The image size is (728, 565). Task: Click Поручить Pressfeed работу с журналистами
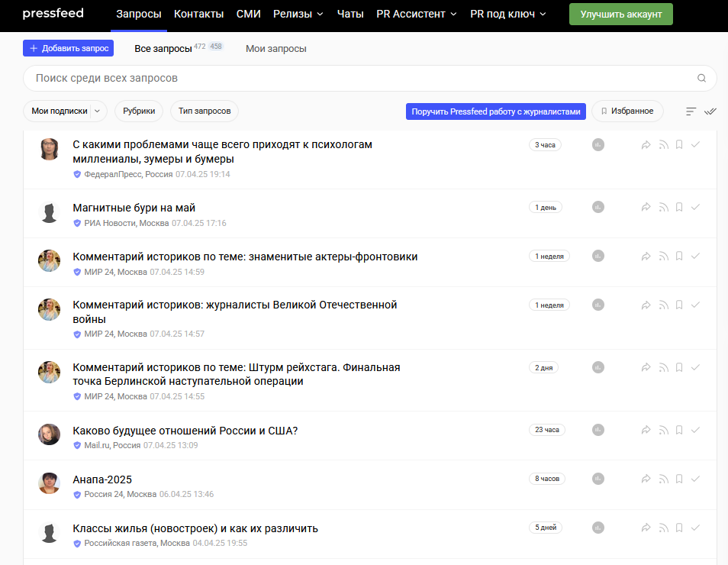coord(496,111)
